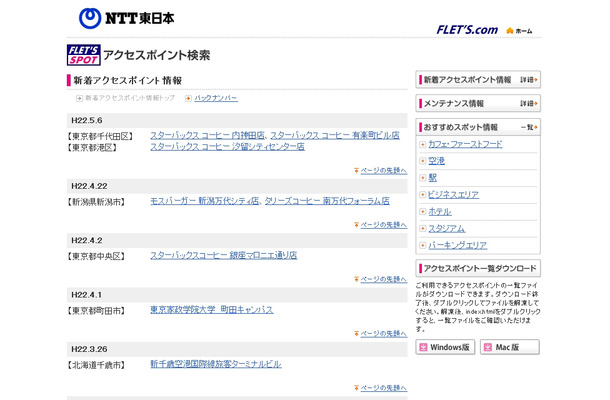Click bullet icon next to ホテル
The height and width of the screenshot is (400, 610).
[422, 212]
